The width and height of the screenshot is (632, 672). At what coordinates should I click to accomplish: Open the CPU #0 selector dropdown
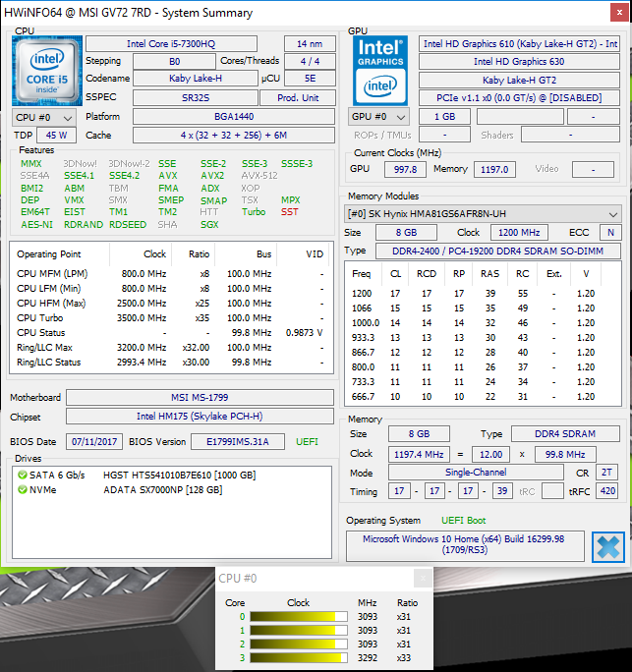point(44,118)
